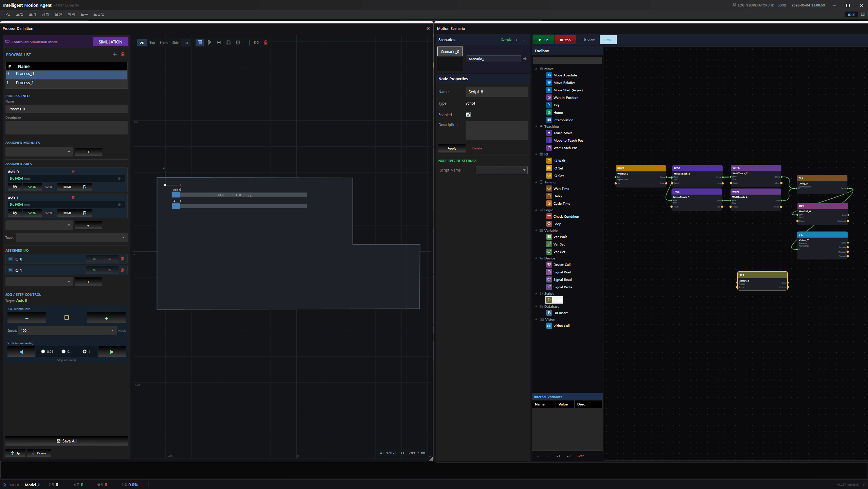Open the 모션 menu
868x489 pixels.
(58, 14)
